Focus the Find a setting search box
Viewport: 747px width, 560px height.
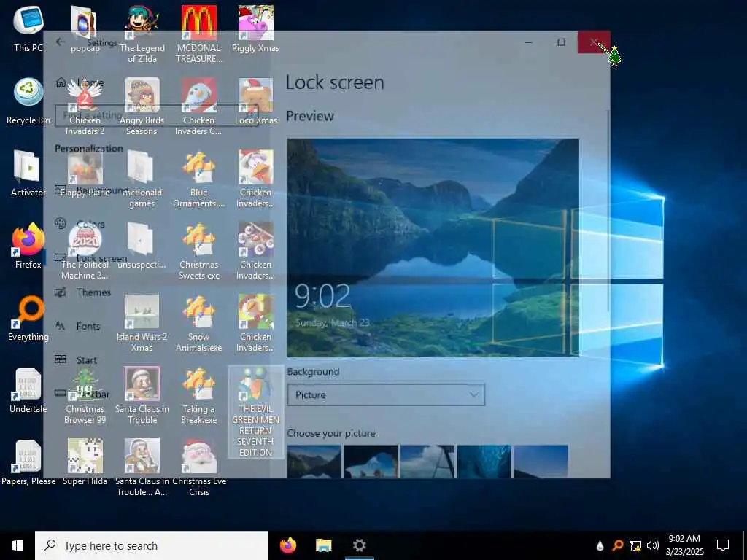click(x=156, y=115)
